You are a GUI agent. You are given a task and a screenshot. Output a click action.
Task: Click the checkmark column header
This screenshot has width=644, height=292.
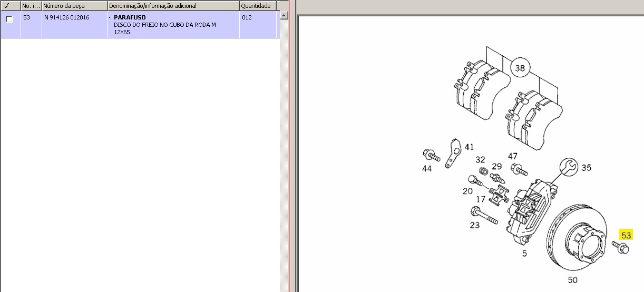click(x=10, y=6)
